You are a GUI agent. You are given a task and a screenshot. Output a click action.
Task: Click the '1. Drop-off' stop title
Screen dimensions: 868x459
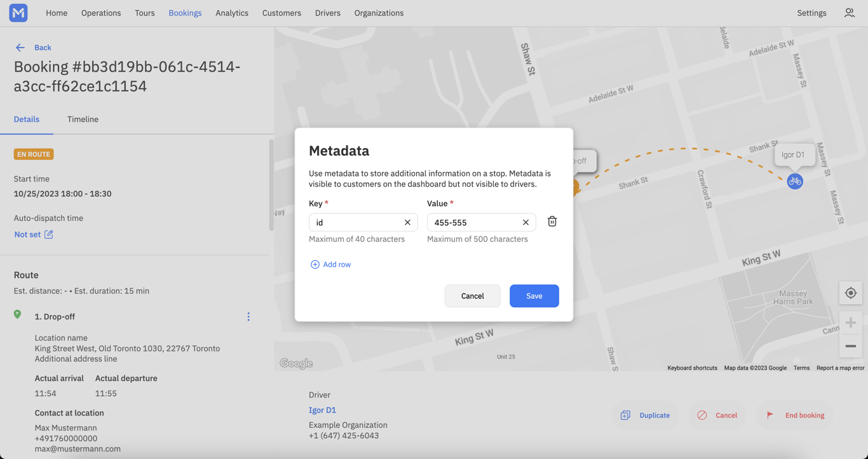55,317
